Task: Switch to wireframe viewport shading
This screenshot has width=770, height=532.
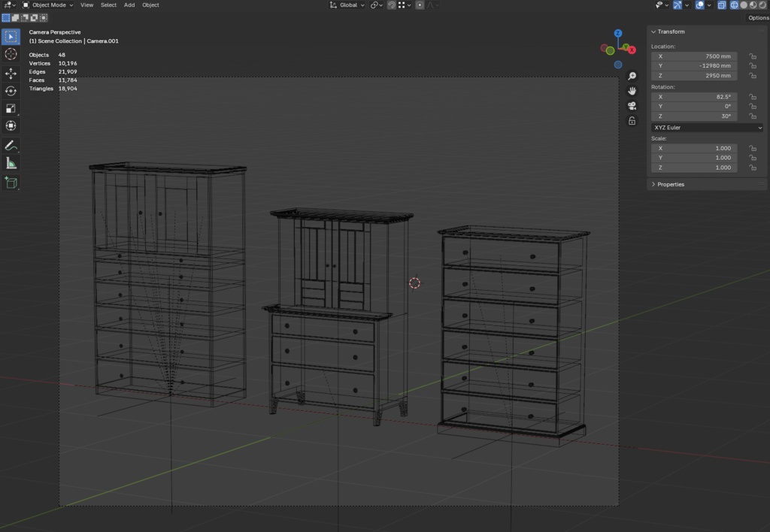Action: 734,5
